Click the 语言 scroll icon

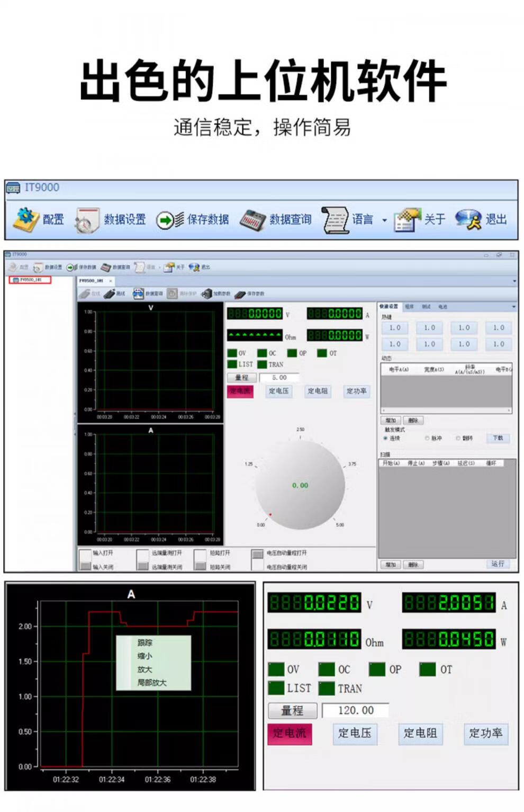[x=336, y=220]
